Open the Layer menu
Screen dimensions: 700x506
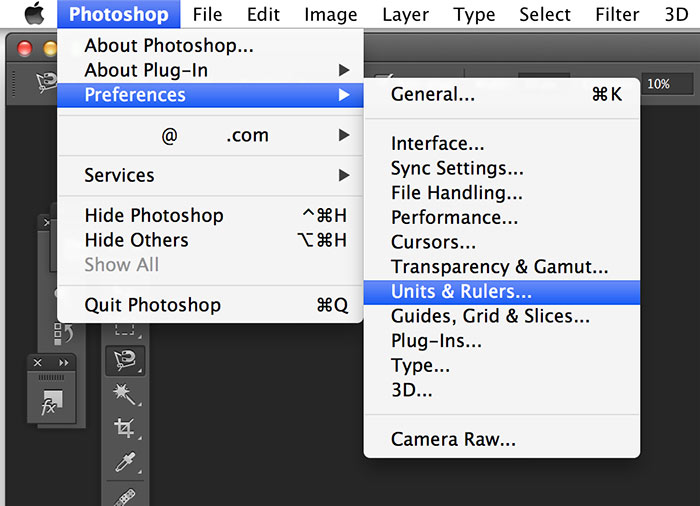405,14
